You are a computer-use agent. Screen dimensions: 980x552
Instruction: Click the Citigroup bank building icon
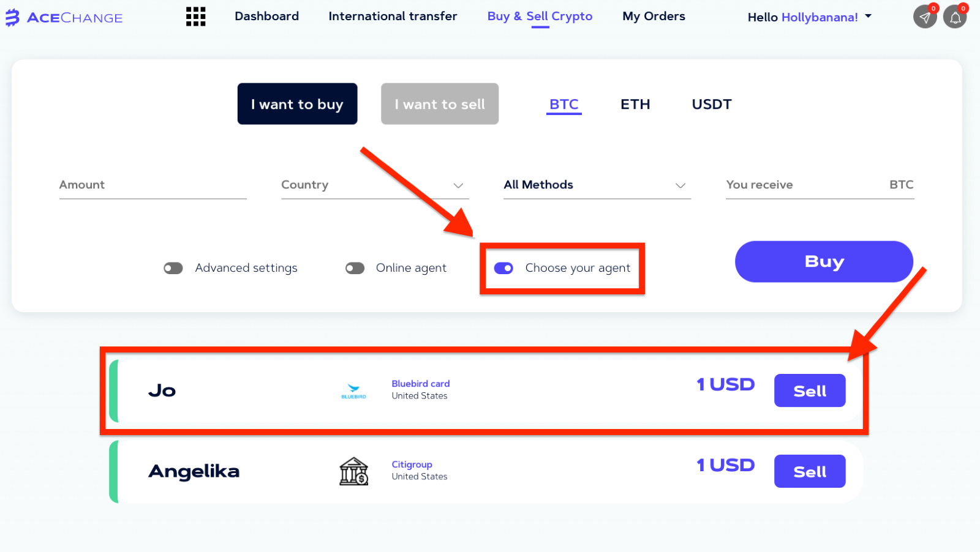click(354, 471)
